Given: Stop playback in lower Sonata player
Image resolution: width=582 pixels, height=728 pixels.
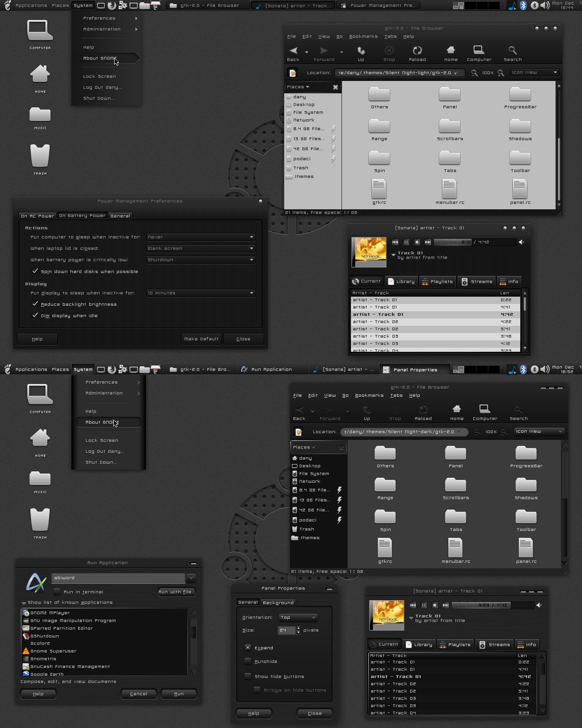Looking at the screenshot, I should tap(435, 605).
